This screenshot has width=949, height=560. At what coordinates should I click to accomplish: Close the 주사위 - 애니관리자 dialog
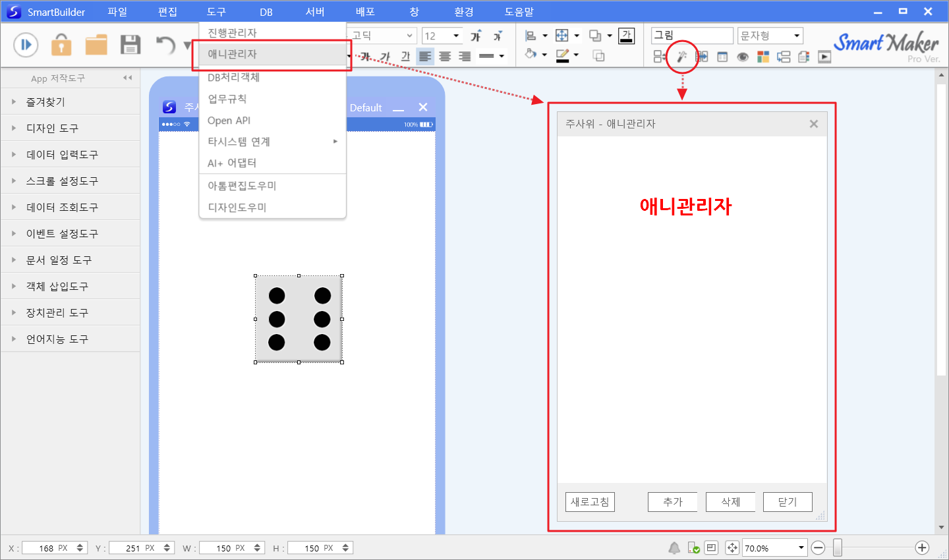[814, 124]
